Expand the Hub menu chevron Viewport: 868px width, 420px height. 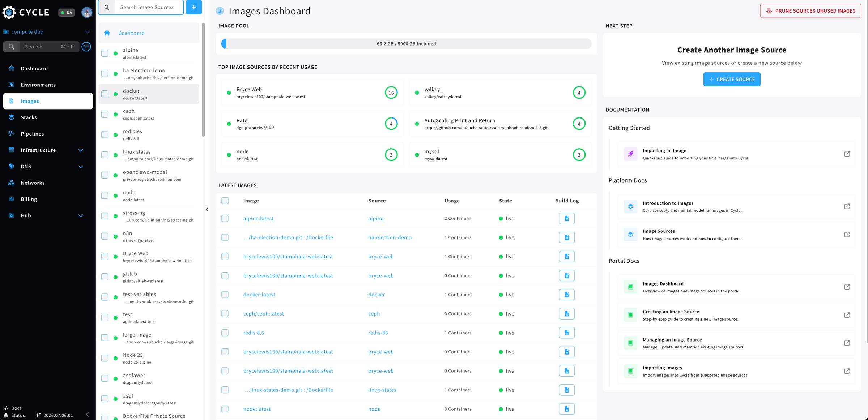click(x=81, y=215)
